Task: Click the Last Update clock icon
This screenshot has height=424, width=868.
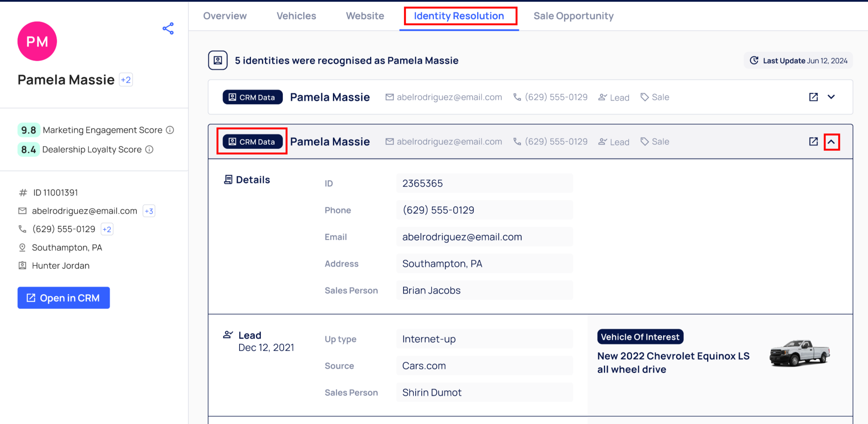Action: coord(754,60)
